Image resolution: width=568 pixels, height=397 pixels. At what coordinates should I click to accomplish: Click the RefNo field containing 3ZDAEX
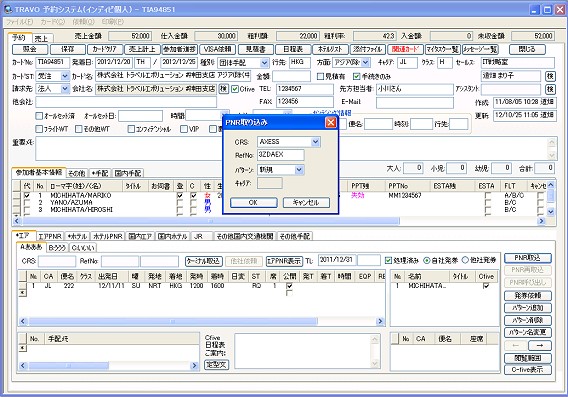(x=281, y=155)
